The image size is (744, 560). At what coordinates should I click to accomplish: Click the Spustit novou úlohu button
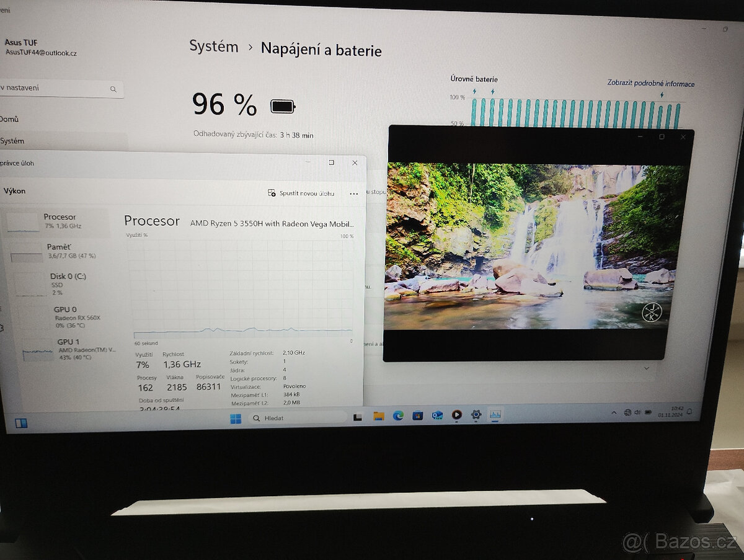coord(301,193)
